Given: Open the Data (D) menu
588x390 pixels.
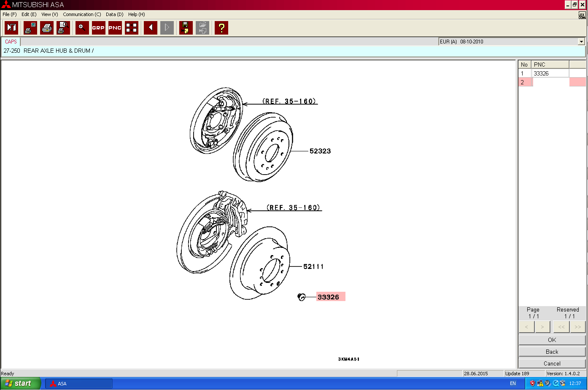Looking at the screenshot, I should tap(115, 14).
